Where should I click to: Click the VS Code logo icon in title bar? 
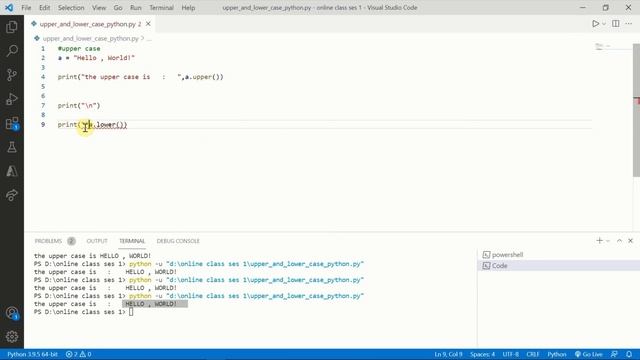click(x=9, y=8)
